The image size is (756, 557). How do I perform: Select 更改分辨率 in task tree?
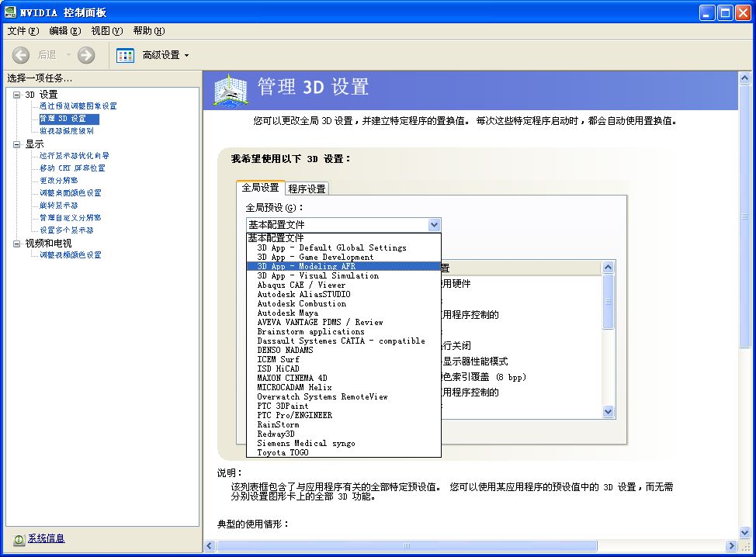59,180
